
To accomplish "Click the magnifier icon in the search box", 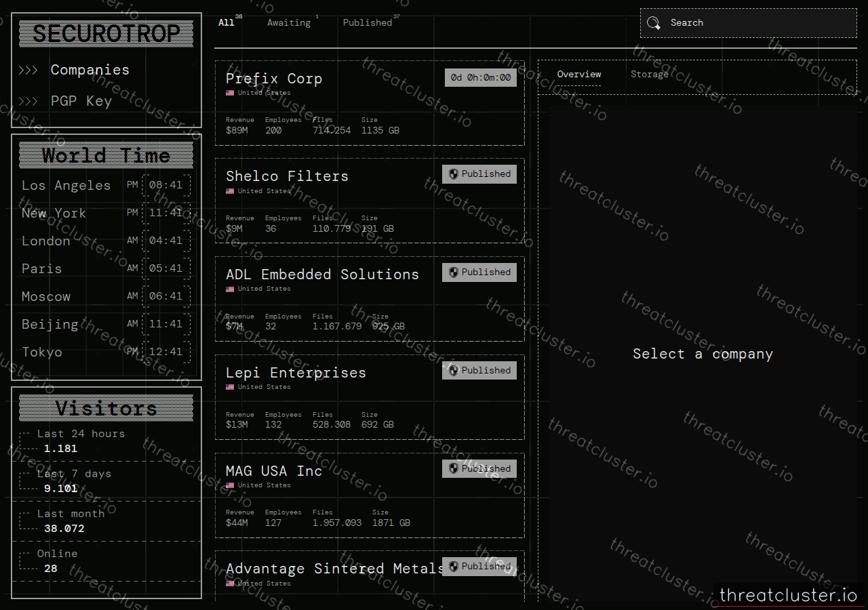I will pyautogui.click(x=654, y=23).
